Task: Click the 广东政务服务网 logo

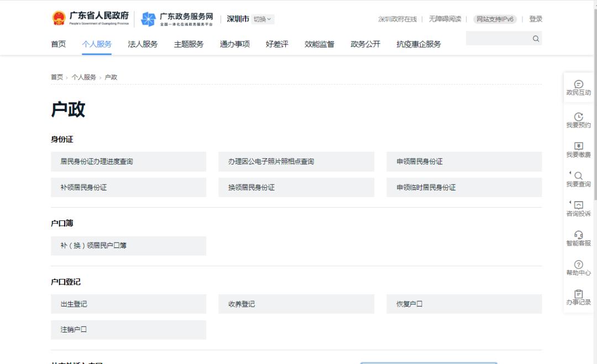Action: [177, 19]
